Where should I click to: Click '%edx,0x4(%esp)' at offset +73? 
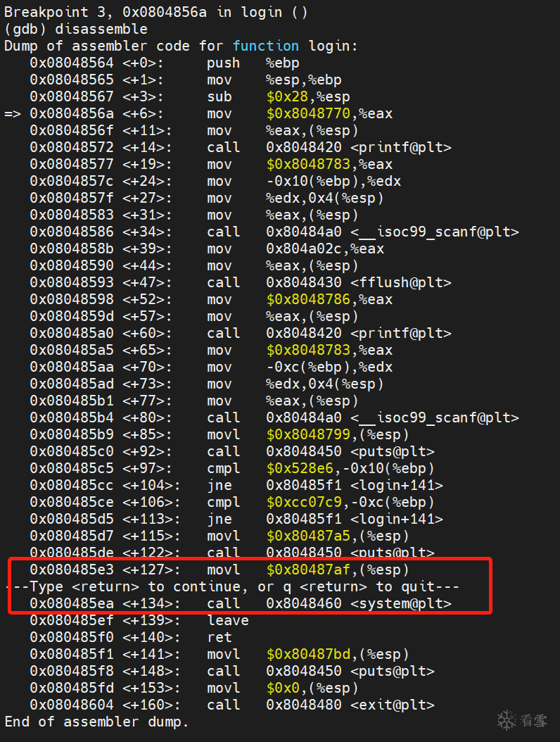324,384
